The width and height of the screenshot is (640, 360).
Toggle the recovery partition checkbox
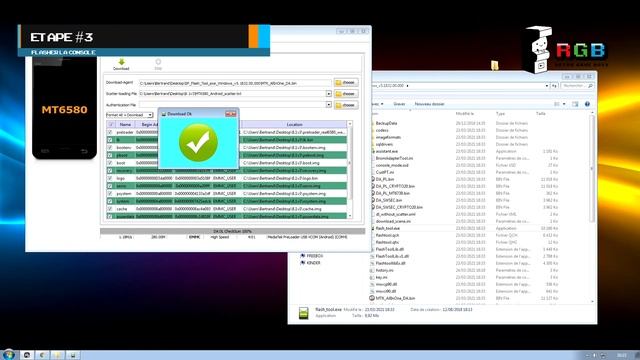[x=110, y=171]
